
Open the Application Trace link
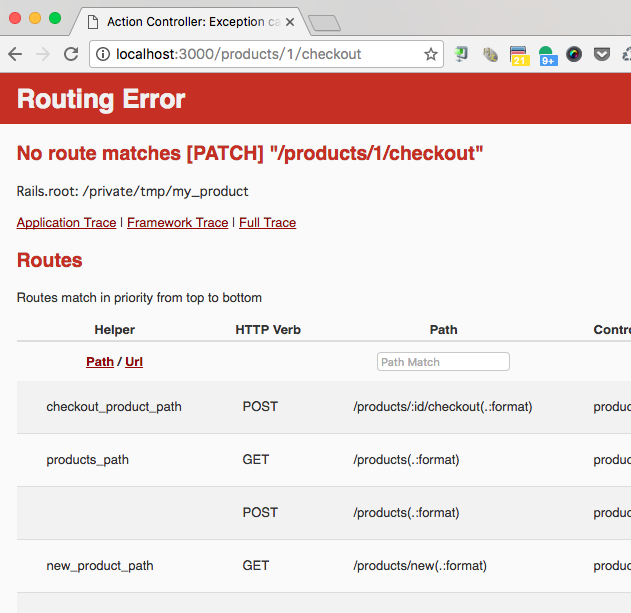[66, 223]
